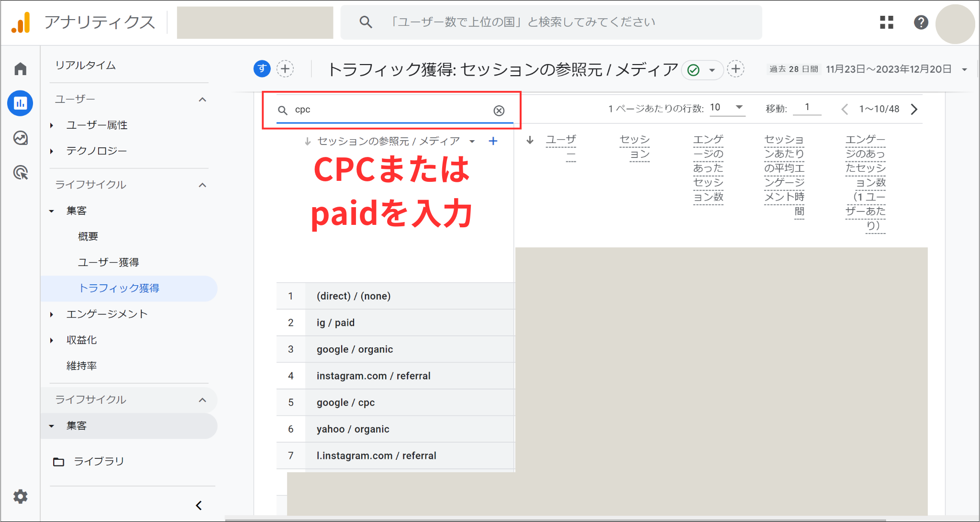Open rows per page dropdown showing 10
Viewport: 980px width, 522px height.
point(726,108)
